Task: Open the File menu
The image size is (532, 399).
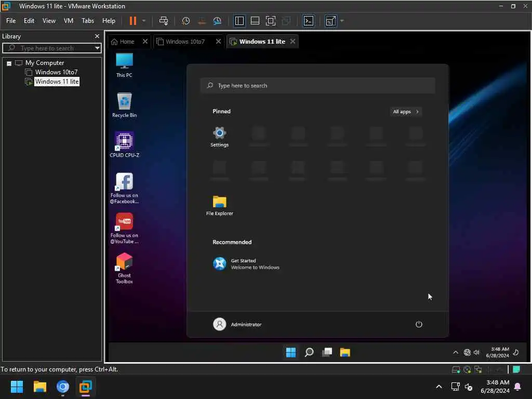Action: point(11,21)
